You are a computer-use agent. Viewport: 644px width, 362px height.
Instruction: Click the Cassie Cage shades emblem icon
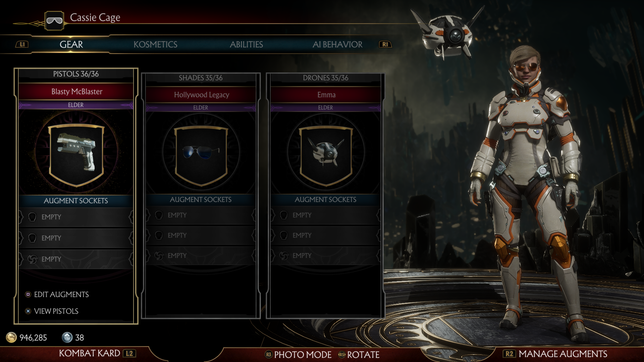click(x=54, y=21)
